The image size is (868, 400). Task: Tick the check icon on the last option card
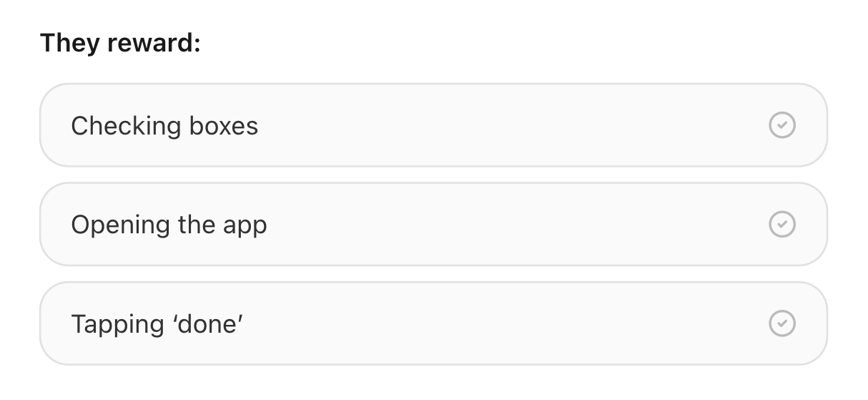tap(781, 323)
